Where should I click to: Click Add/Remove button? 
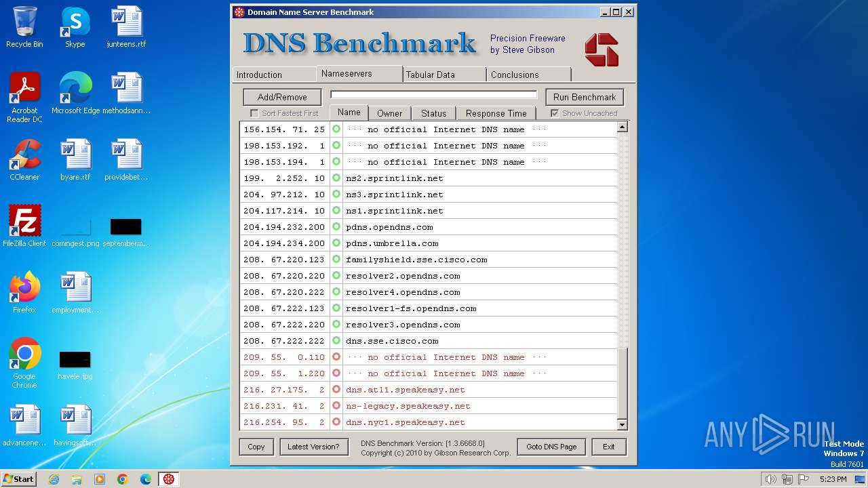coord(282,97)
